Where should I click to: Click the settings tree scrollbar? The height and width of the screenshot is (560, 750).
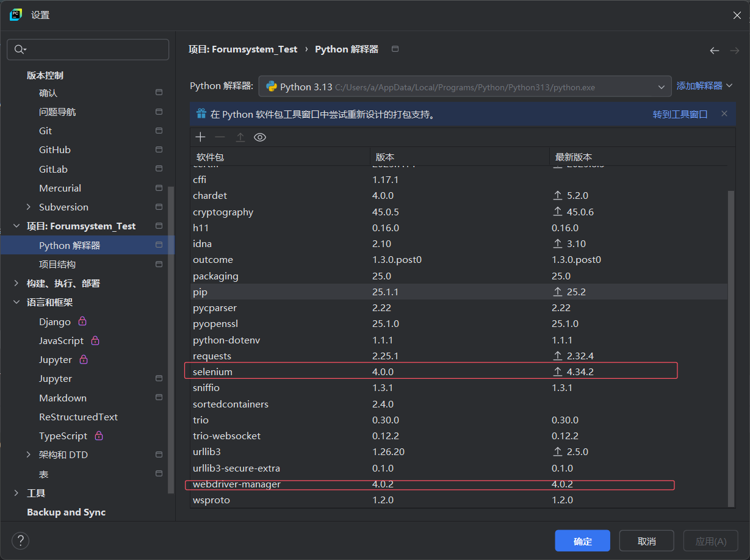pyautogui.click(x=171, y=339)
